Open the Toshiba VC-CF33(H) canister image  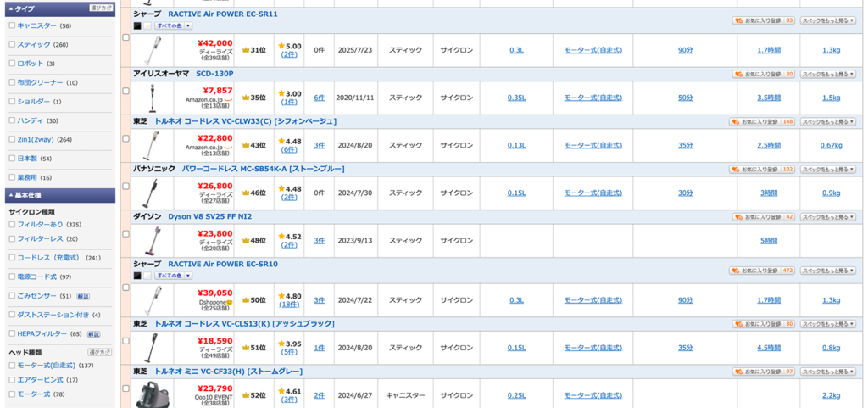coord(153,394)
